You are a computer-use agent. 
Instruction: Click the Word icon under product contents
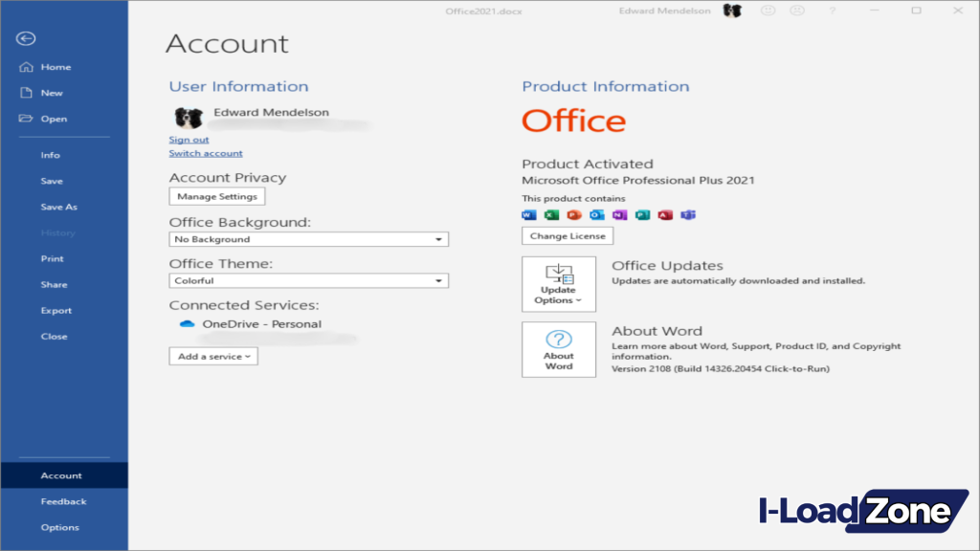tap(529, 214)
